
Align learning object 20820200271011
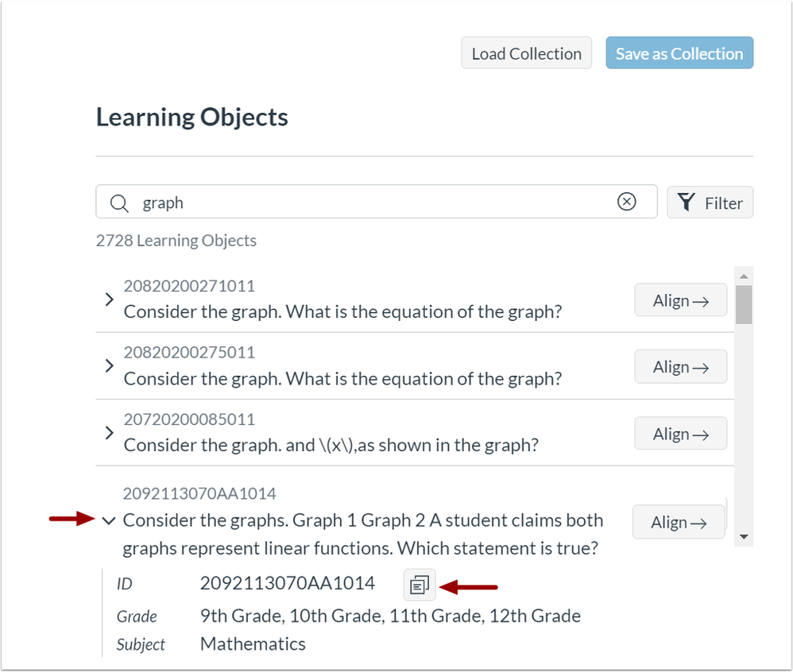[680, 300]
